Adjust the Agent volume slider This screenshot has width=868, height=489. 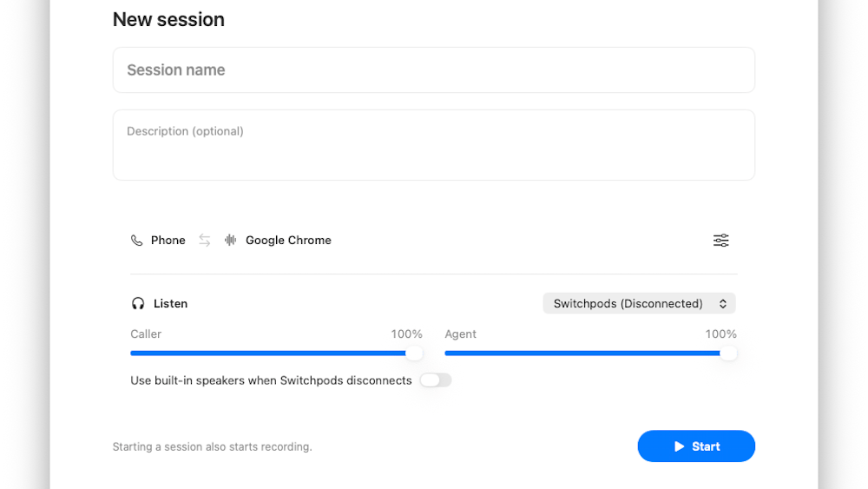[x=590, y=354]
